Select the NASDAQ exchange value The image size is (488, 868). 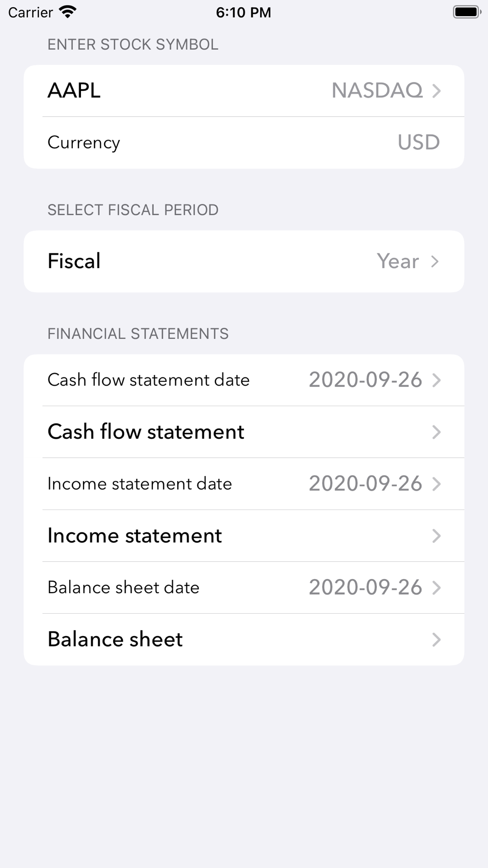pyautogui.click(x=377, y=91)
